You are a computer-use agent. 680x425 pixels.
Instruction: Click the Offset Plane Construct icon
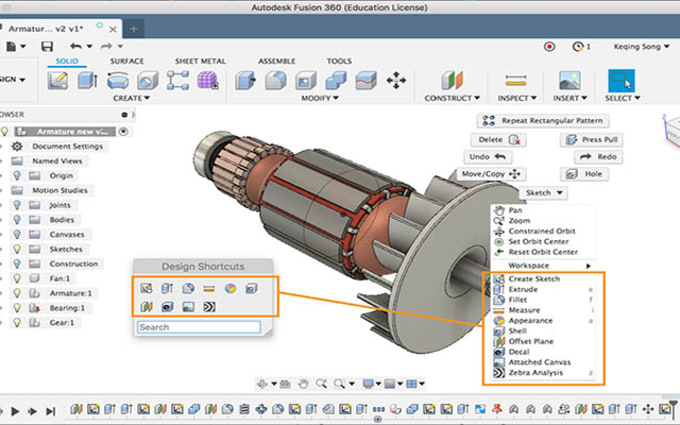tap(452, 80)
